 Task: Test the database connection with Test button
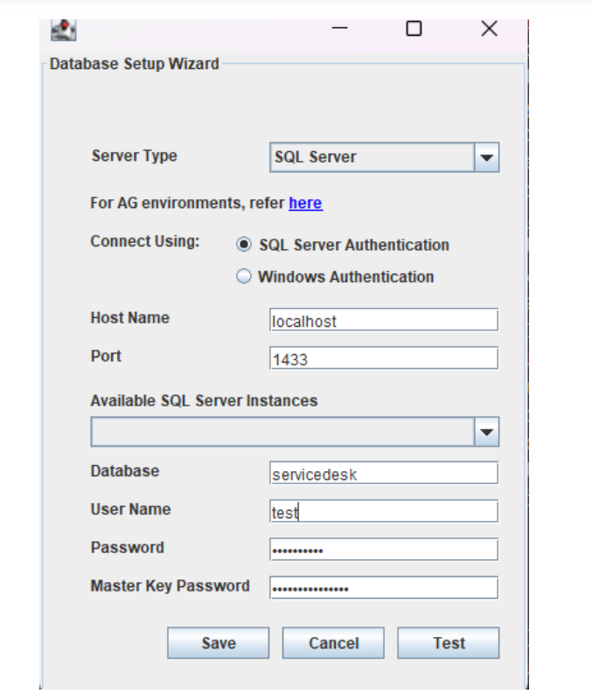[x=449, y=643]
